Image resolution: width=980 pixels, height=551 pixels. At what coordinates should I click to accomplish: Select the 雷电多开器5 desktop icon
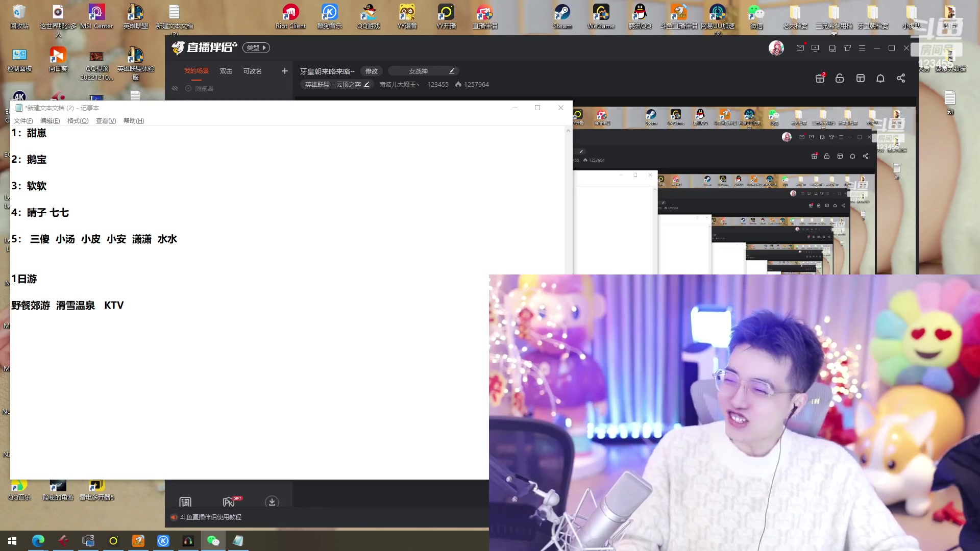pyautogui.click(x=96, y=491)
